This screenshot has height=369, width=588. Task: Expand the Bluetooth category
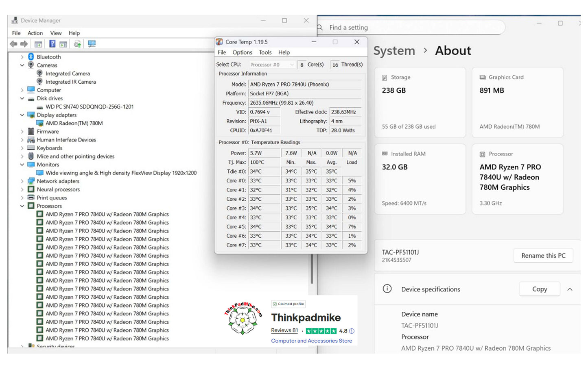[x=22, y=57]
